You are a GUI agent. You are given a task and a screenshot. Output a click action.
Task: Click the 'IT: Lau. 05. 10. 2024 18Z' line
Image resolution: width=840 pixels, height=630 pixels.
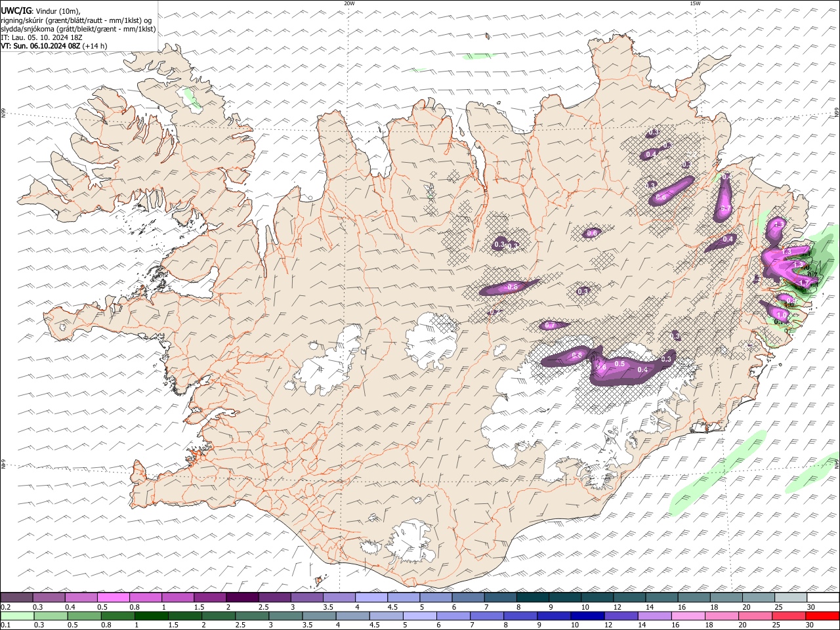pyautogui.click(x=41, y=37)
